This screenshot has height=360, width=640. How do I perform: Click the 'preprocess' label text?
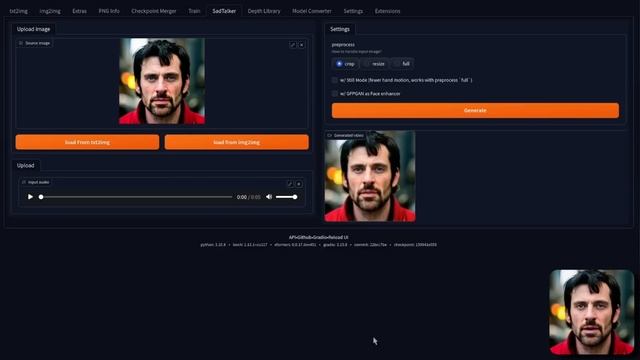click(x=343, y=44)
